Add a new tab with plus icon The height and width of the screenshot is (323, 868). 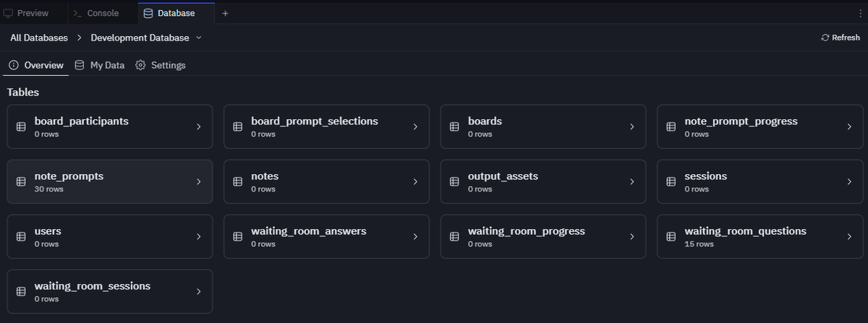coord(225,13)
